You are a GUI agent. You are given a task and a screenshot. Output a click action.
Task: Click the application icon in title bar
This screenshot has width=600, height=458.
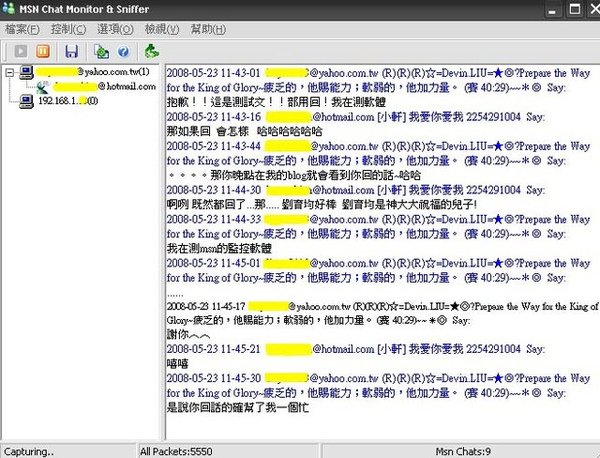click(8, 8)
